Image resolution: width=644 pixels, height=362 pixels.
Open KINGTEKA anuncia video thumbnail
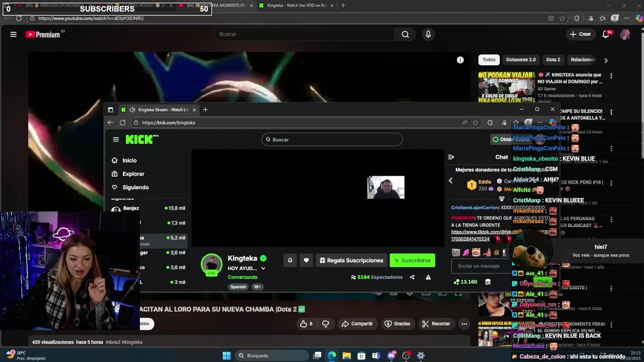coord(507,87)
